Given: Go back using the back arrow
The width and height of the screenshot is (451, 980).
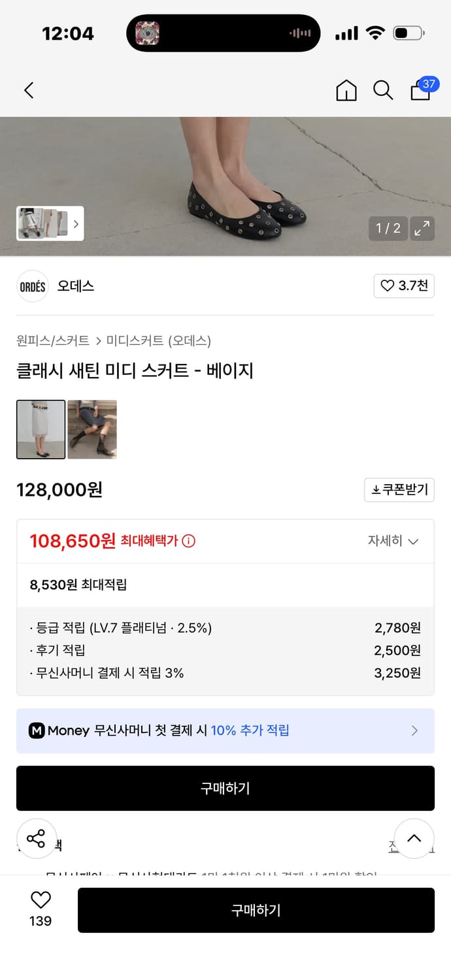Looking at the screenshot, I should click(x=29, y=91).
